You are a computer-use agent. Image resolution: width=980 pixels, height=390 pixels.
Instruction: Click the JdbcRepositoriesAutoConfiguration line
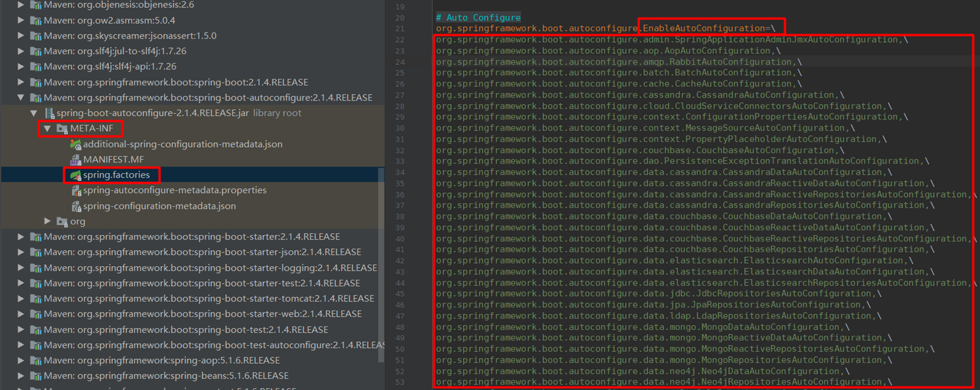point(659,294)
